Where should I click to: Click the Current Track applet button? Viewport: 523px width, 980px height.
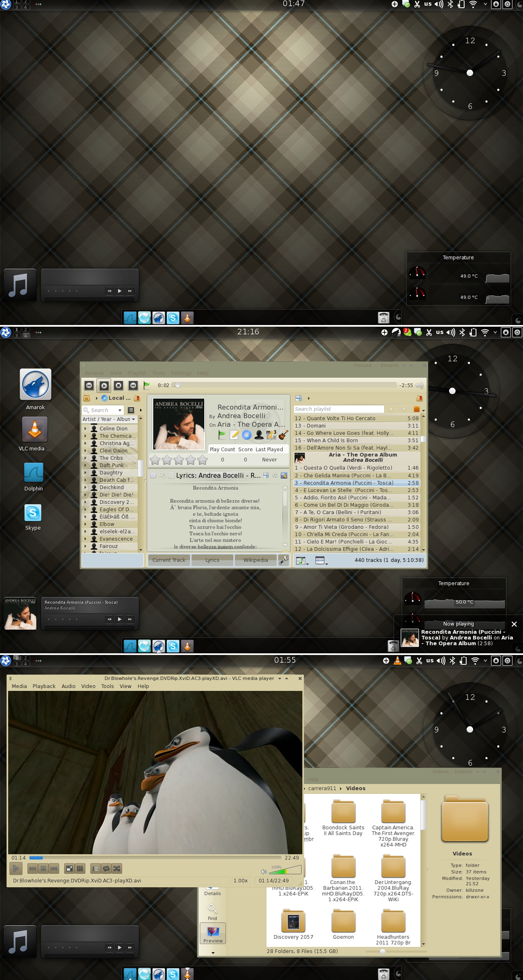[x=169, y=560]
